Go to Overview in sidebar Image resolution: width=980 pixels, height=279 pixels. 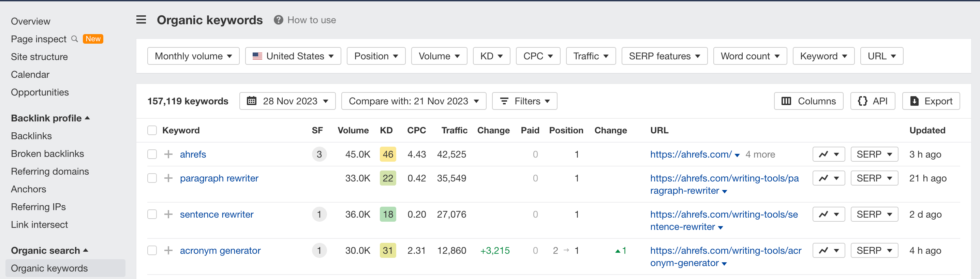tap(30, 21)
